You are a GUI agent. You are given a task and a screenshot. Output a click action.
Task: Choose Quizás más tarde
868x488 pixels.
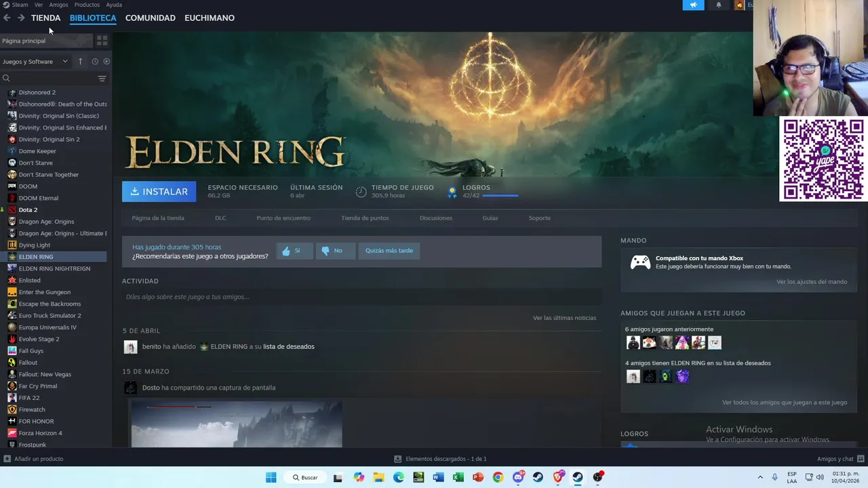[x=389, y=251]
